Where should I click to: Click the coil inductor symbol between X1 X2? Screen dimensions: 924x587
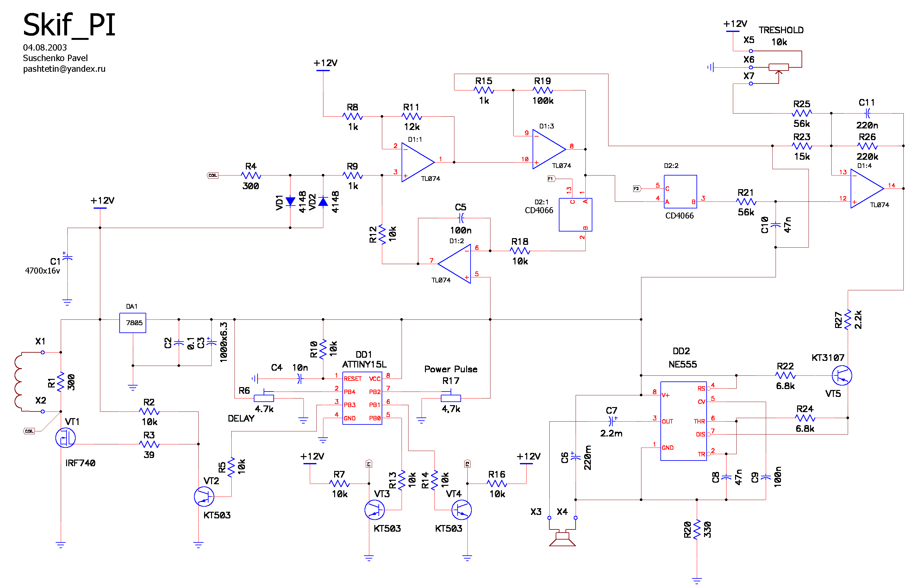18,382
